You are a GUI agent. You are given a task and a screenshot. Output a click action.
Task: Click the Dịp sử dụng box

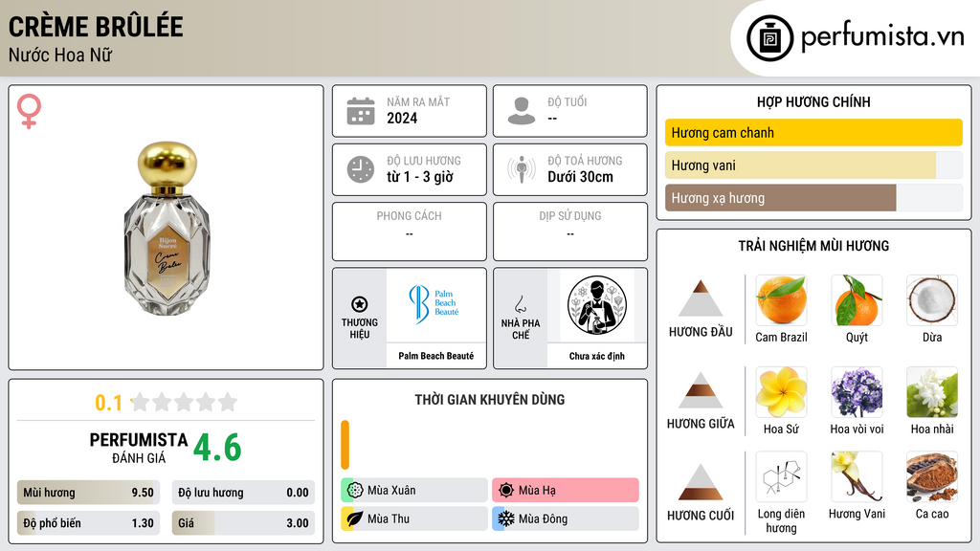[570, 231]
